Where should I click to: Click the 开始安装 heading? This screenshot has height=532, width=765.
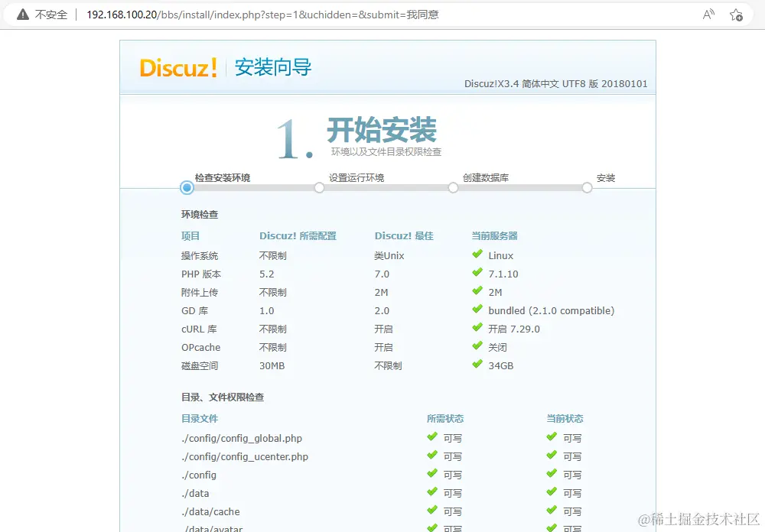tap(382, 130)
